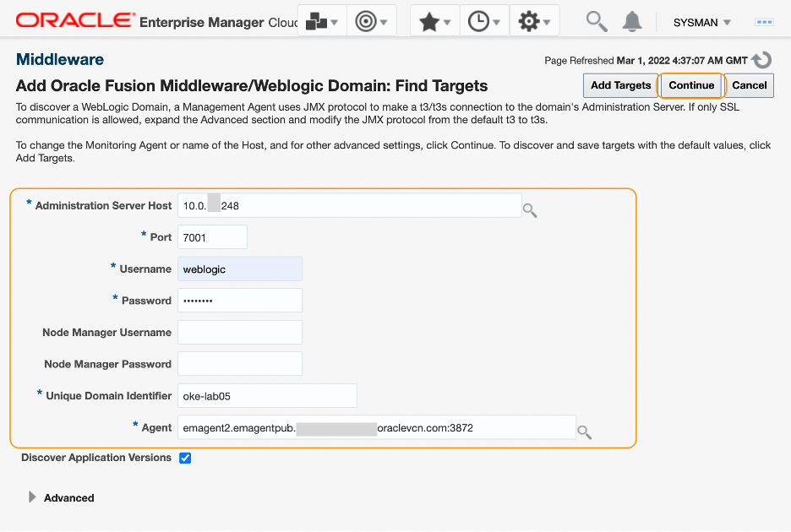Focus the Port field
Screen dimensions: 791x532
212,237
